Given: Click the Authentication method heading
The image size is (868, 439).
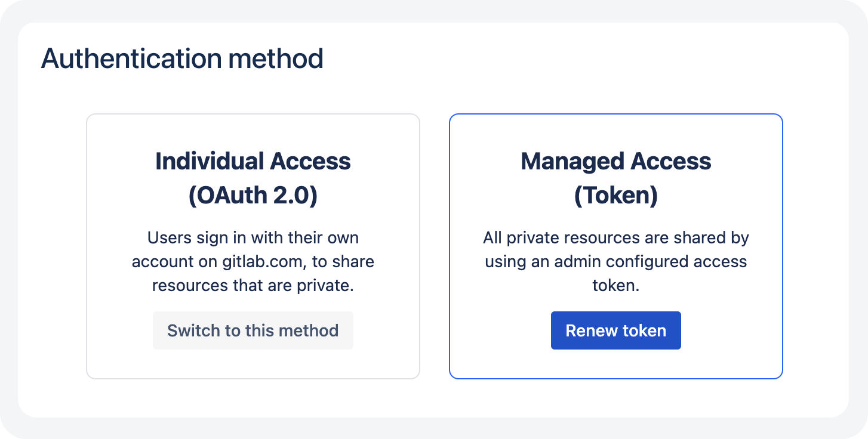Looking at the screenshot, I should tap(182, 58).
